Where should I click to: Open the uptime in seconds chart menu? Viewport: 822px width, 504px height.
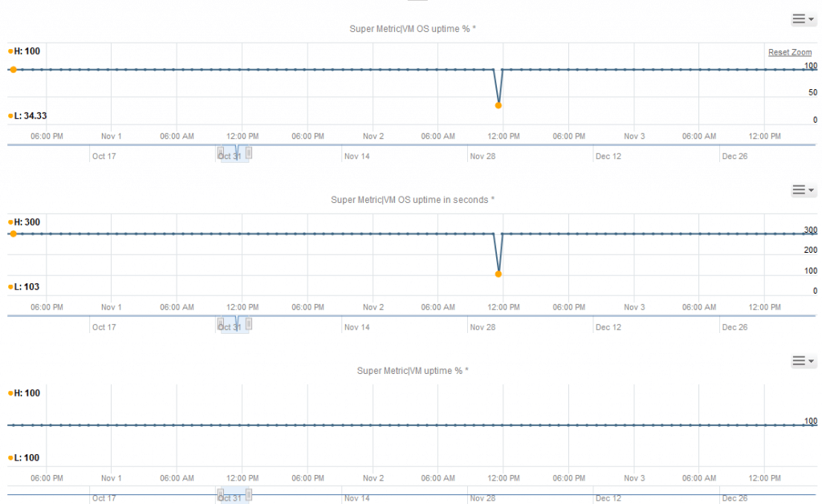point(803,190)
